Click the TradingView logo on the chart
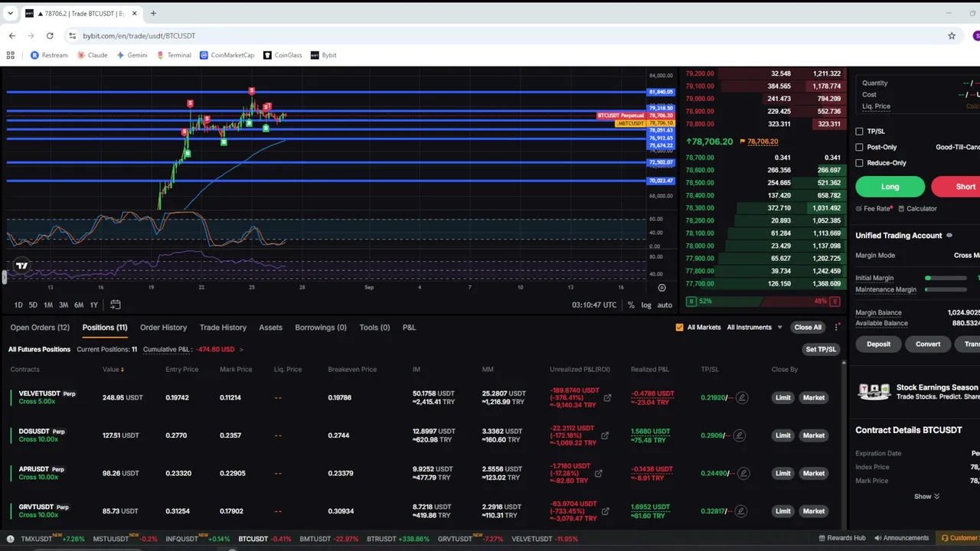The height and width of the screenshot is (551, 980). 21,266
